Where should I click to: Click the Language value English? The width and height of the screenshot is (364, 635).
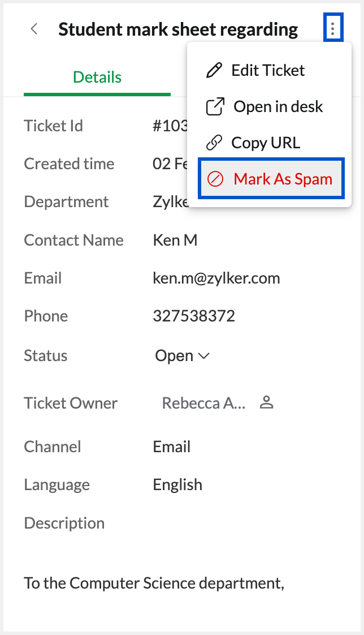click(177, 484)
